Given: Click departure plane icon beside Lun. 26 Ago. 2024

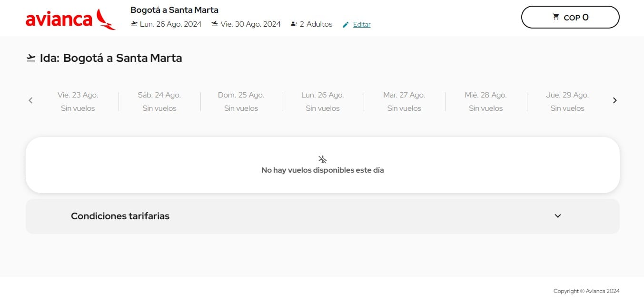Looking at the screenshot, I should point(134,24).
